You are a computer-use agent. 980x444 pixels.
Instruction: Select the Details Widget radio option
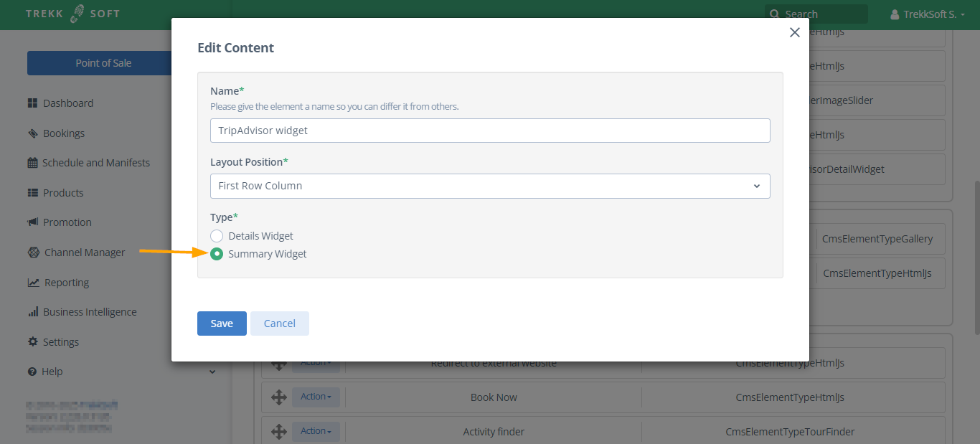pos(217,236)
